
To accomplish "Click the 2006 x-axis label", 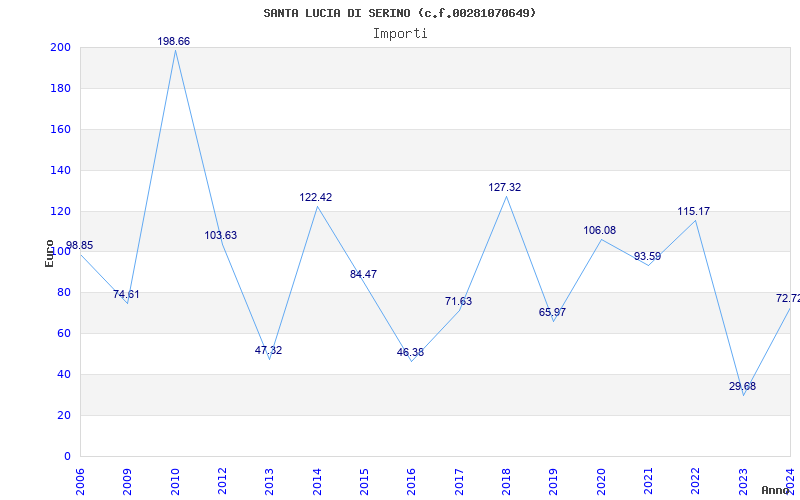I will 80,482.
